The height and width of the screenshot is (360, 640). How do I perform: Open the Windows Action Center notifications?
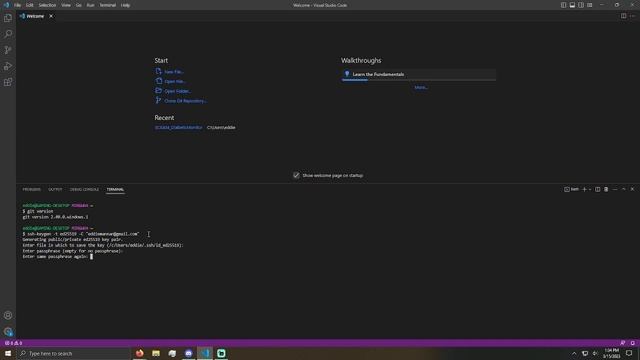coord(629,353)
